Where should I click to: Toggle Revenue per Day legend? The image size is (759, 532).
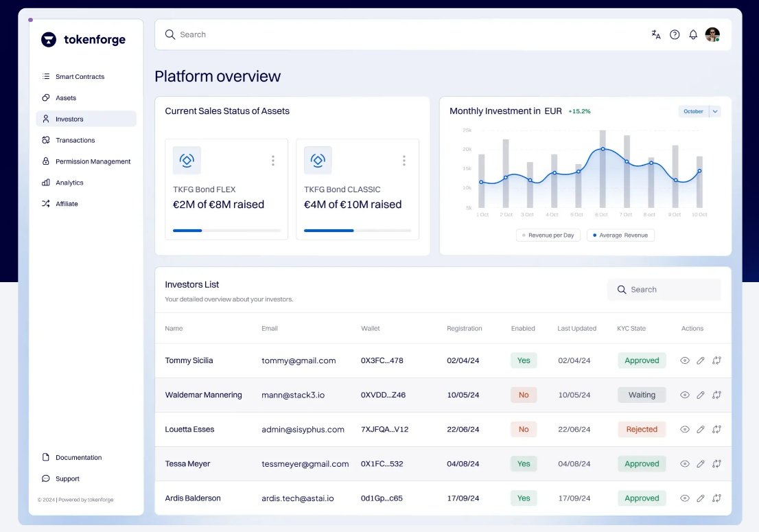click(x=548, y=235)
